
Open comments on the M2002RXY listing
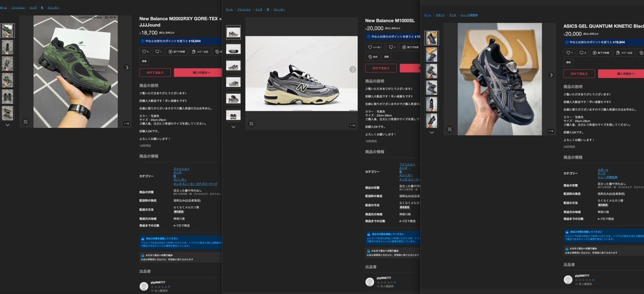(158, 52)
